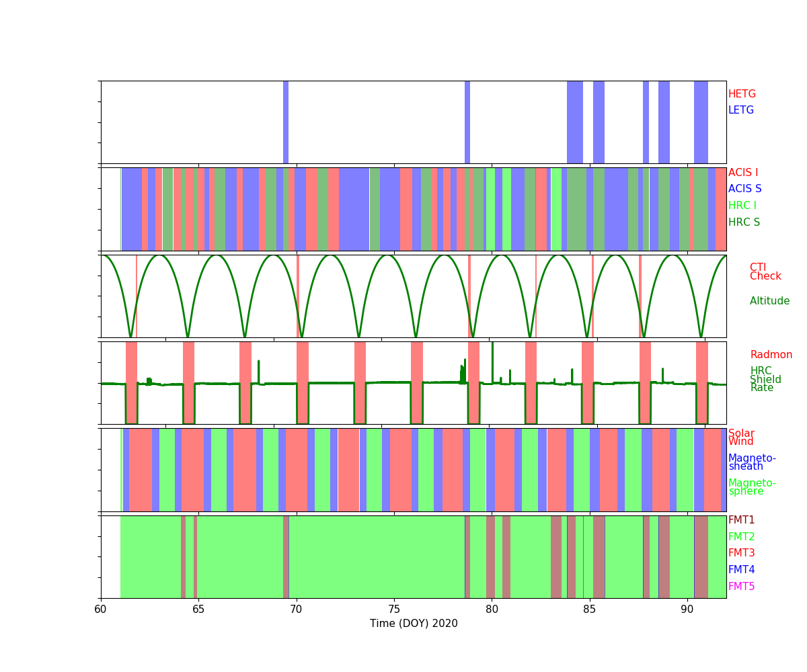Click the Time (DOY) 2020 axis title

pos(414,624)
